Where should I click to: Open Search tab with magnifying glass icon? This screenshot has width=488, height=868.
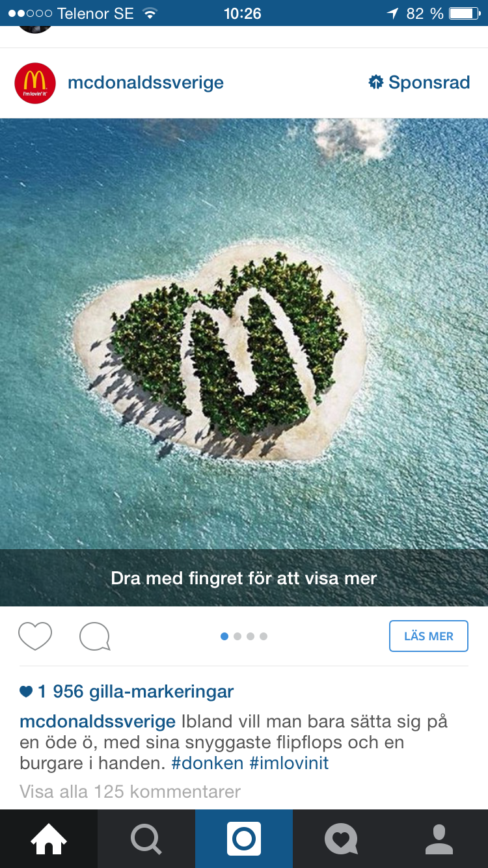[146, 839]
